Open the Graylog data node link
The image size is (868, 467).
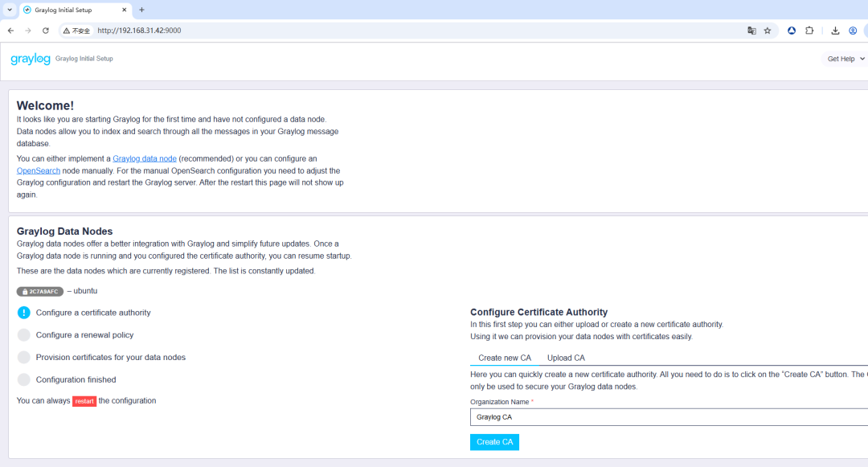click(145, 159)
